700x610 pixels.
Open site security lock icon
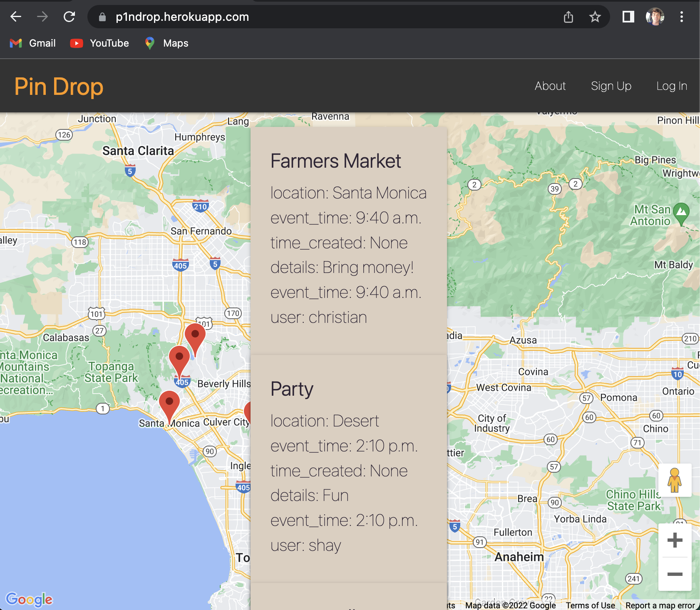(x=102, y=17)
